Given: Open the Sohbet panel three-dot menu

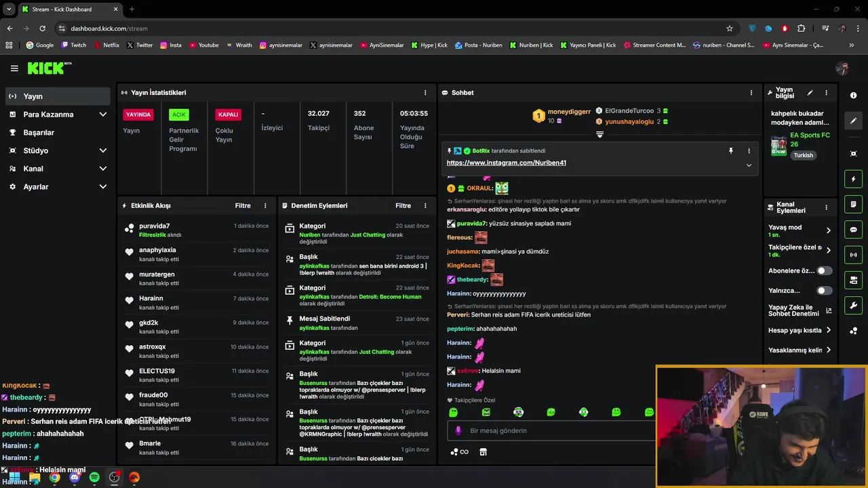Looking at the screenshot, I should click(x=751, y=93).
